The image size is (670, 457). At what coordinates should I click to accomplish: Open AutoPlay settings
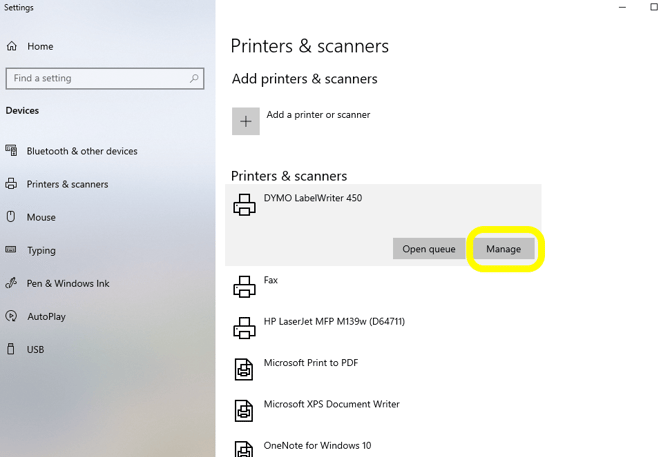(x=47, y=316)
